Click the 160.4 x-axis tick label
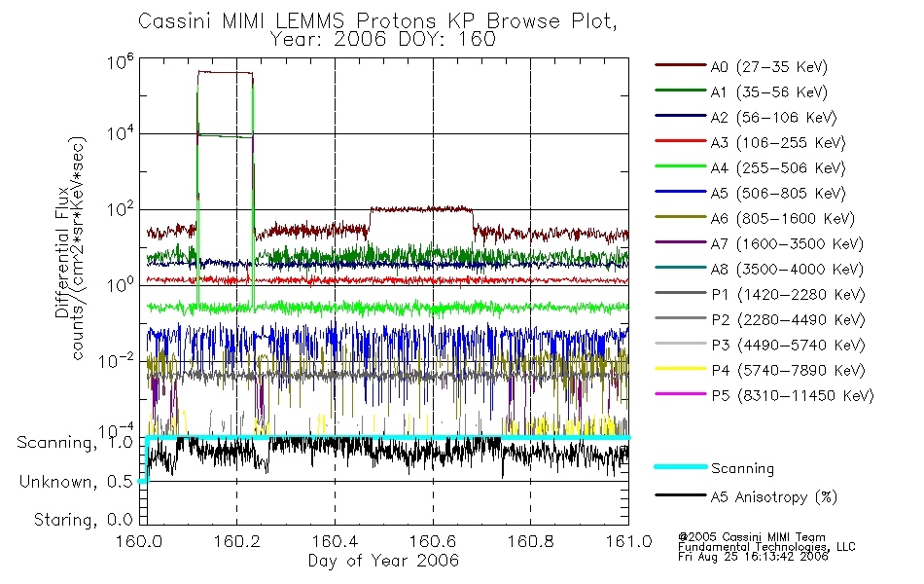Viewport: 924px width, 584px height. coord(335,541)
